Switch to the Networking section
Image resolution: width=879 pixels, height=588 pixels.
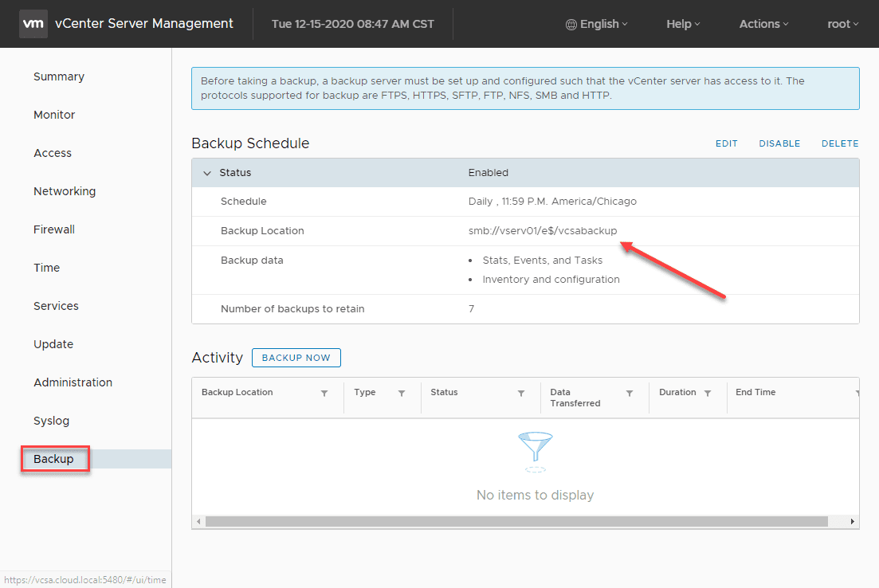tap(64, 190)
